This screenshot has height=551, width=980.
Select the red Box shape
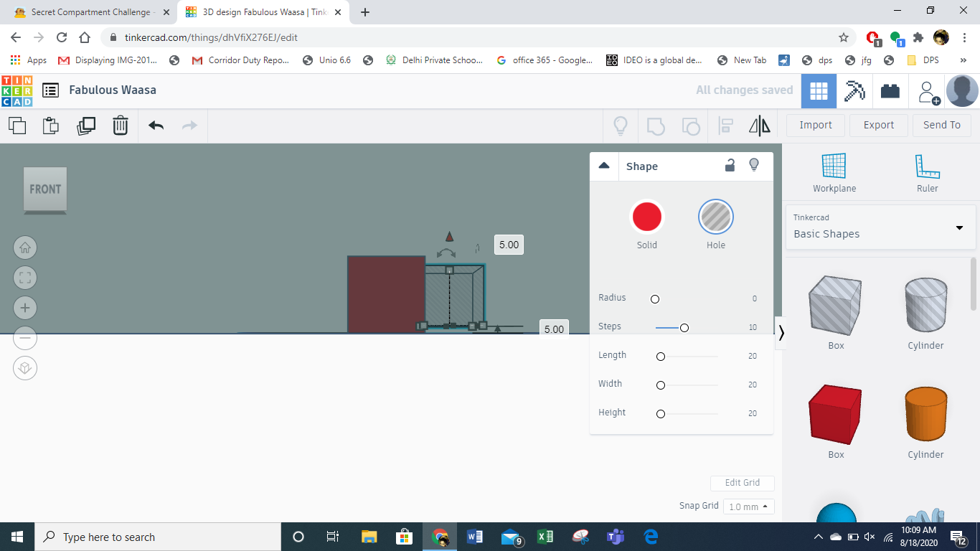(836, 415)
